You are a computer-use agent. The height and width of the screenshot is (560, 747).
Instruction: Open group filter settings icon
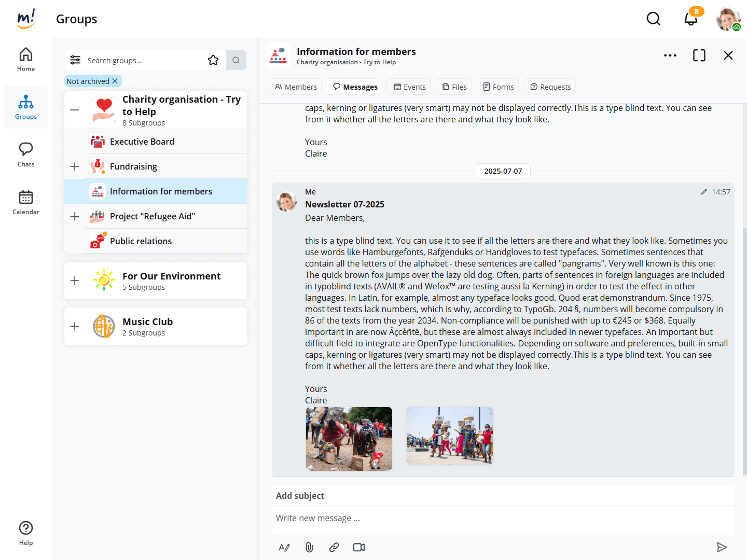click(x=75, y=60)
